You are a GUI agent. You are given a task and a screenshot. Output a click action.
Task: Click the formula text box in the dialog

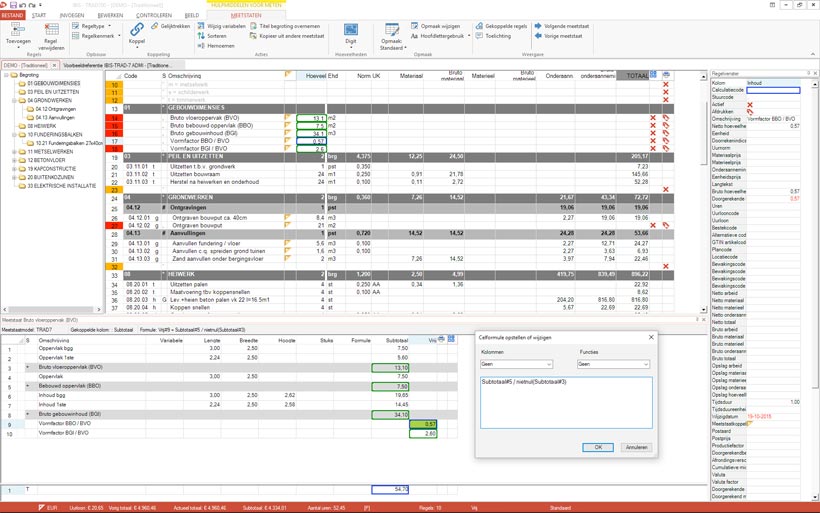566,403
